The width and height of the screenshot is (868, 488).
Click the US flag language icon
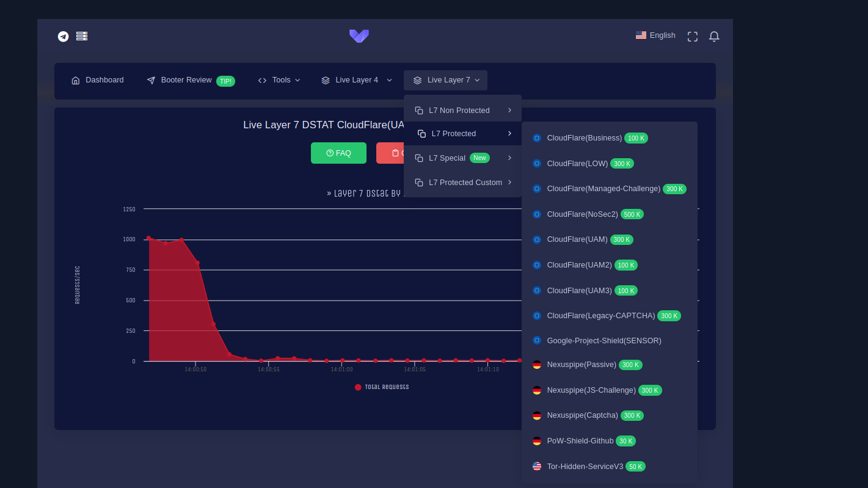pyautogui.click(x=641, y=35)
